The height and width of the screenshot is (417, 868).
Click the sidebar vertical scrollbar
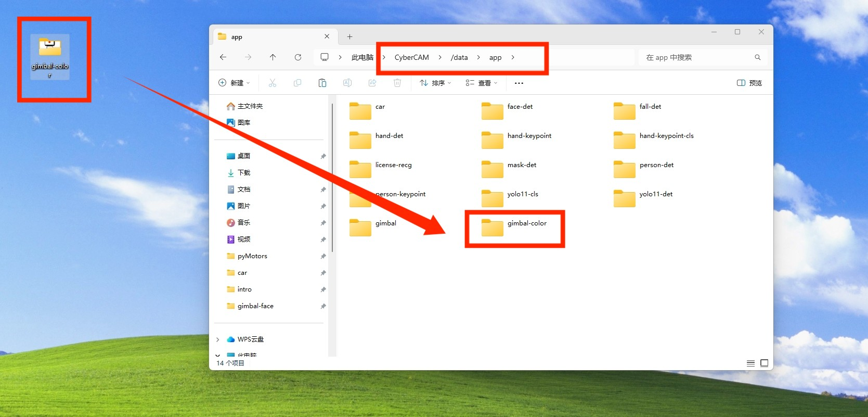[x=332, y=178]
